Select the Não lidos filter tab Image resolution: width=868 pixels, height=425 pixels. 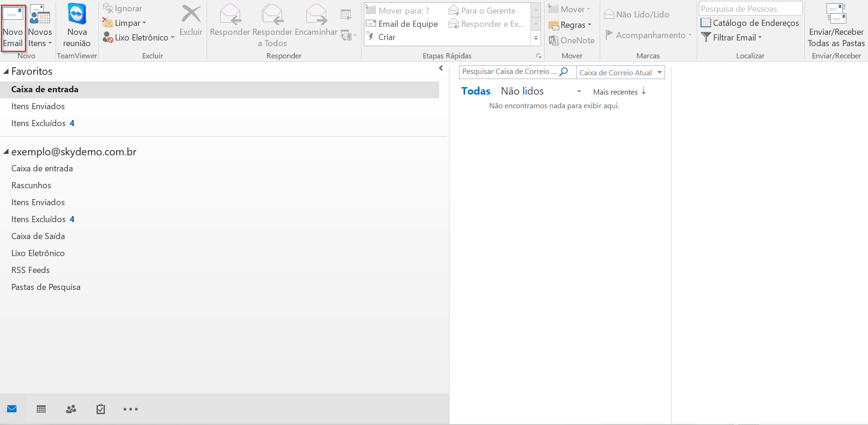point(522,91)
